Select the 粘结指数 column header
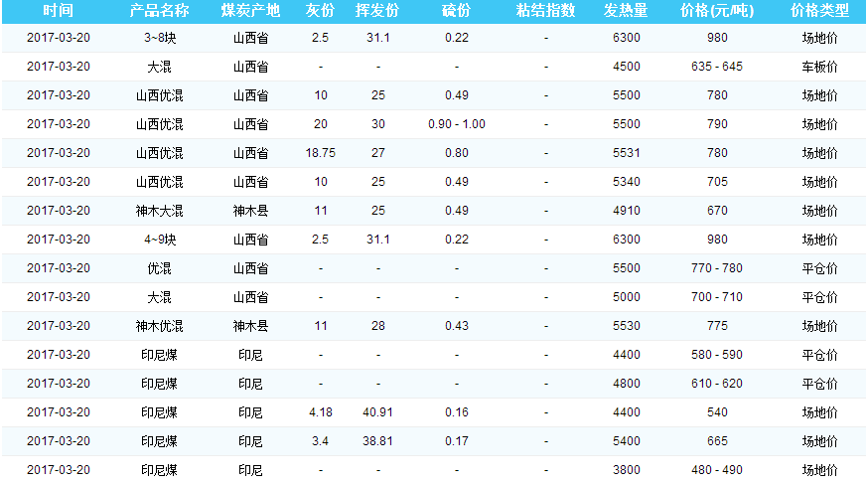868x484 pixels. pyautogui.click(x=546, y=11)
